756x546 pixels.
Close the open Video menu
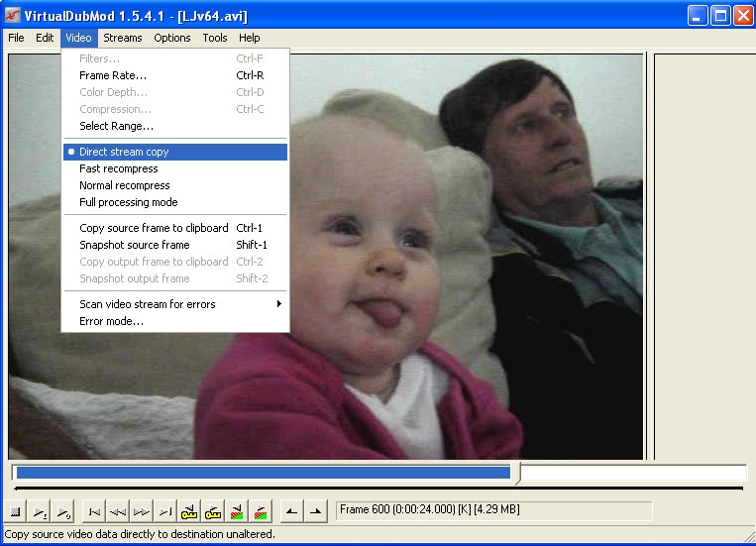78,38
